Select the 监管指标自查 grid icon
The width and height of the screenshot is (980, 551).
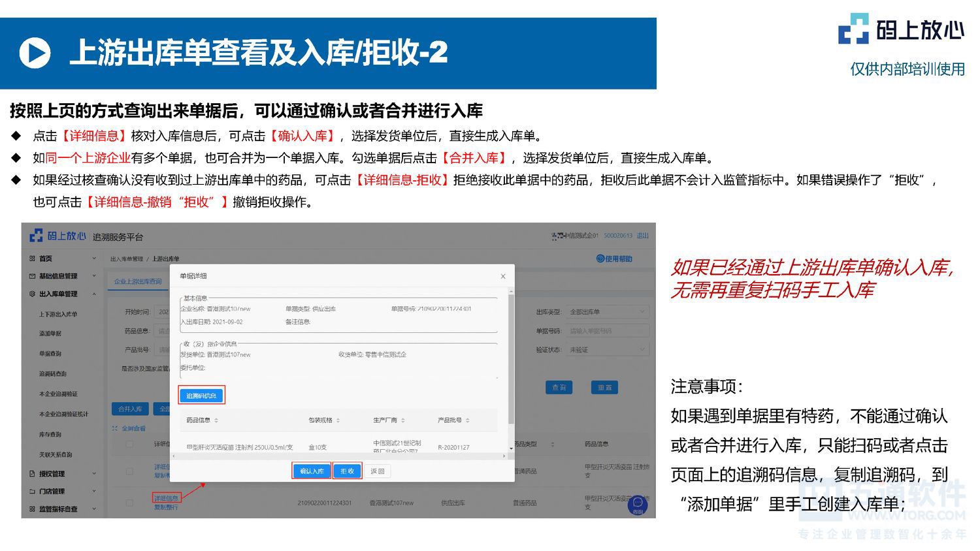click(32, 509)
